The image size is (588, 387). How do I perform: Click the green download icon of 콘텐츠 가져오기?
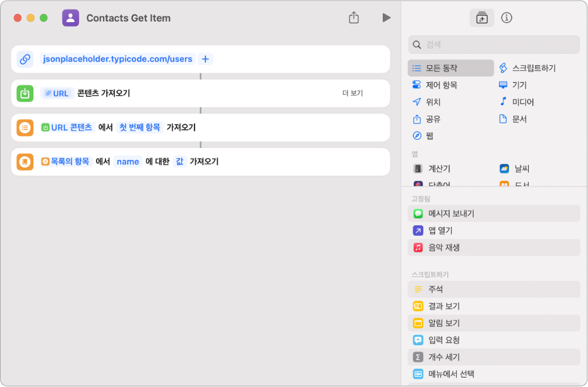tap(25, 94)
